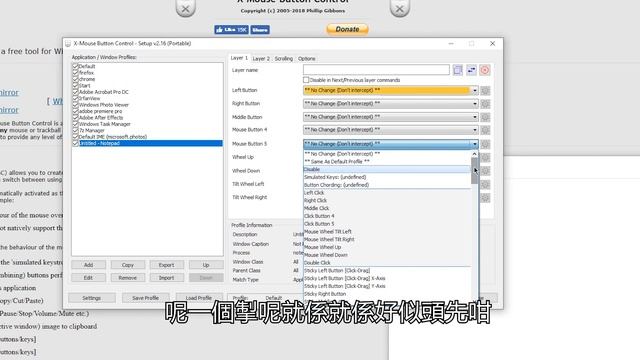This screenshot has height=360, width=640.
Task: Toggle the IrfanView profile checkbox
Action: click(x=75, y=98)
